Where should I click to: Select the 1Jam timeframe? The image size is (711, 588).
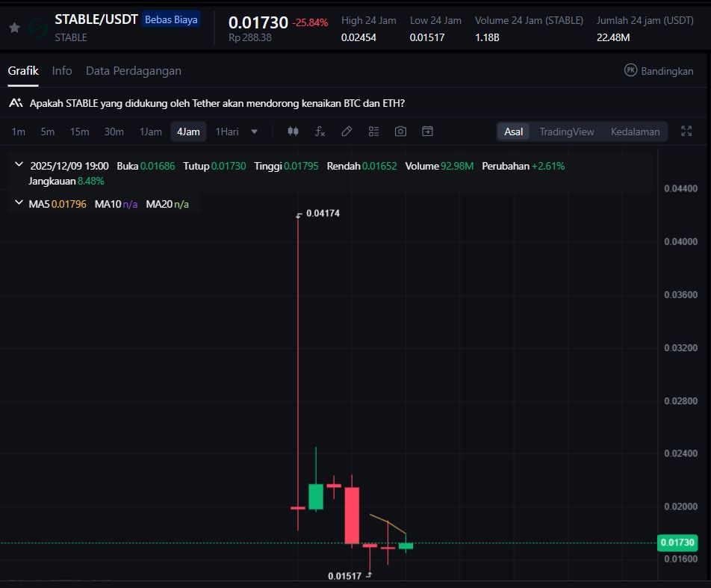click(x=150, y=131)
